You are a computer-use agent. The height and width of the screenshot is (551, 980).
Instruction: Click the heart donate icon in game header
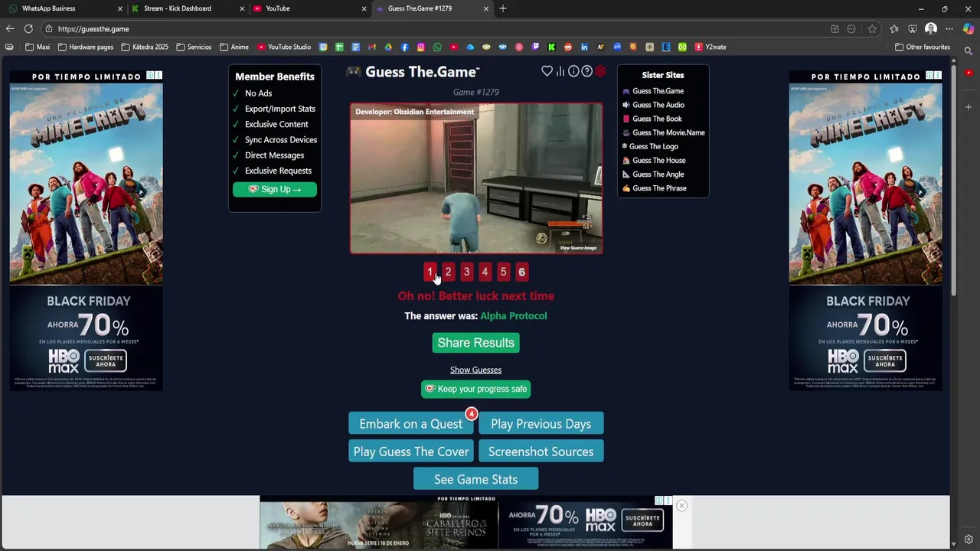pyautogui.click(x=547, y=71)
